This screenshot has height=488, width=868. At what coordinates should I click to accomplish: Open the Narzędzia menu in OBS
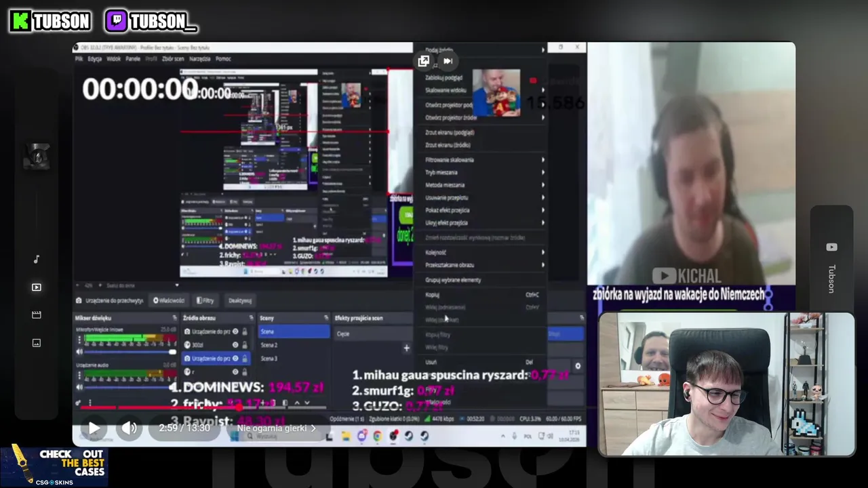pyautogui.click(x=200, y=59)
